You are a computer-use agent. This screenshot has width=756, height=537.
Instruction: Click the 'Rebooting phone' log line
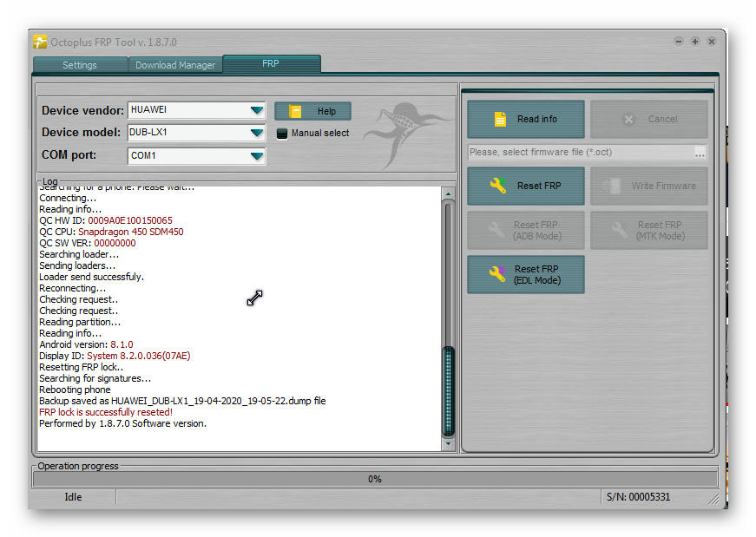click(75, 390)
